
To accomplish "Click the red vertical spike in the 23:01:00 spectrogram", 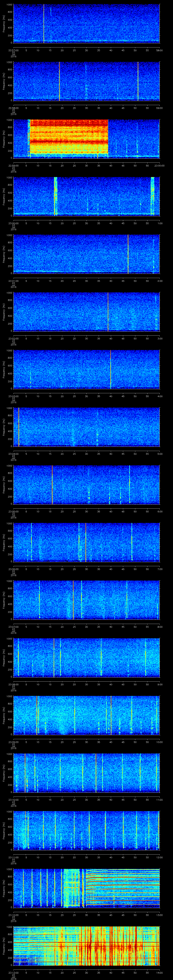I will tap(128, 254).
